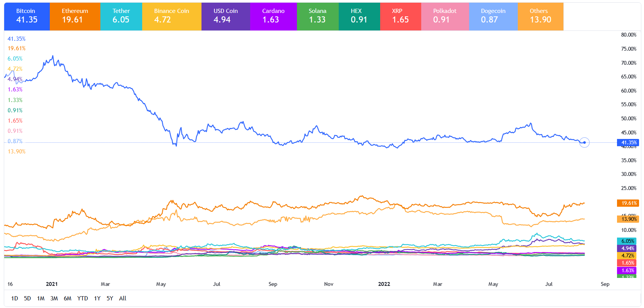Toggle the Ethereum legend tile
Viewport: 644px width, 308px height.
click(x=75, y=16)
